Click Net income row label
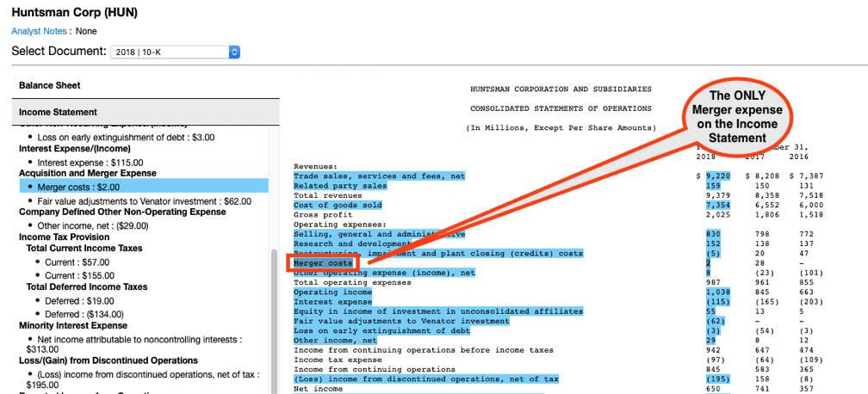Image resolution: width=868 pixels, height=394 pixels. pyautogui.click(x=318, y=389)
